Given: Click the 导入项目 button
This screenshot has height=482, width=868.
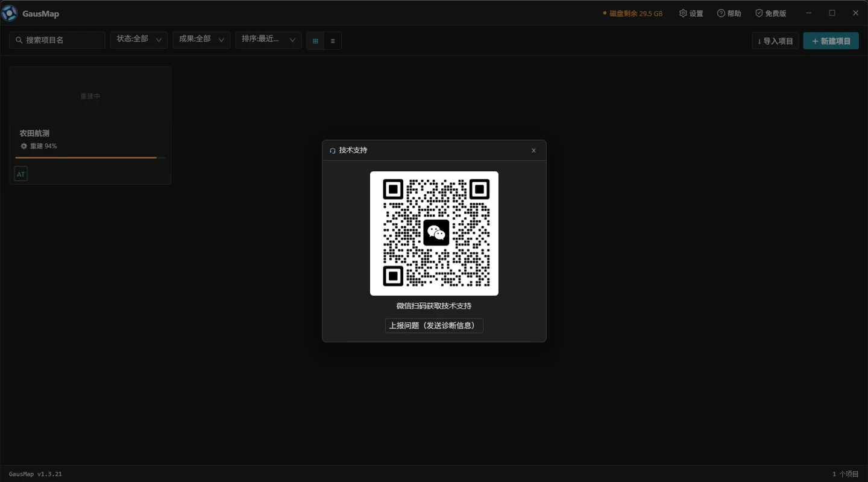Looking at the screenshot, I should coord(775,41).
